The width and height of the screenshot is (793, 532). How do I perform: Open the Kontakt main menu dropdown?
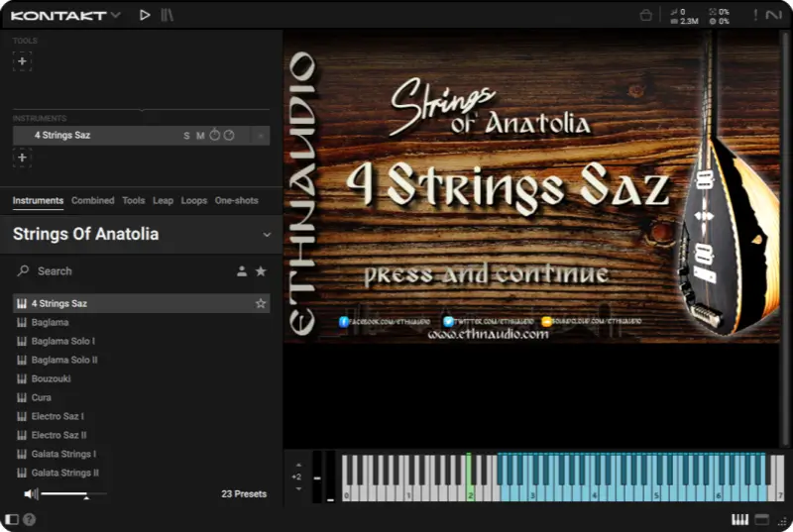click(x=115, y=16)
